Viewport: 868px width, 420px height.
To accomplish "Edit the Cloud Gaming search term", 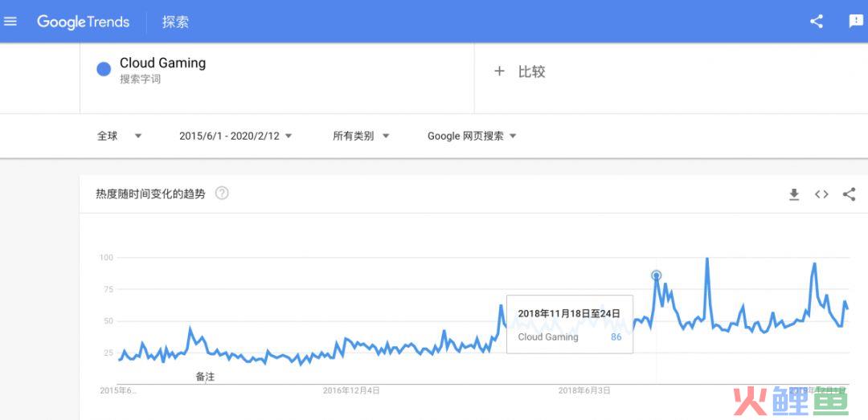I will [162, 63].
